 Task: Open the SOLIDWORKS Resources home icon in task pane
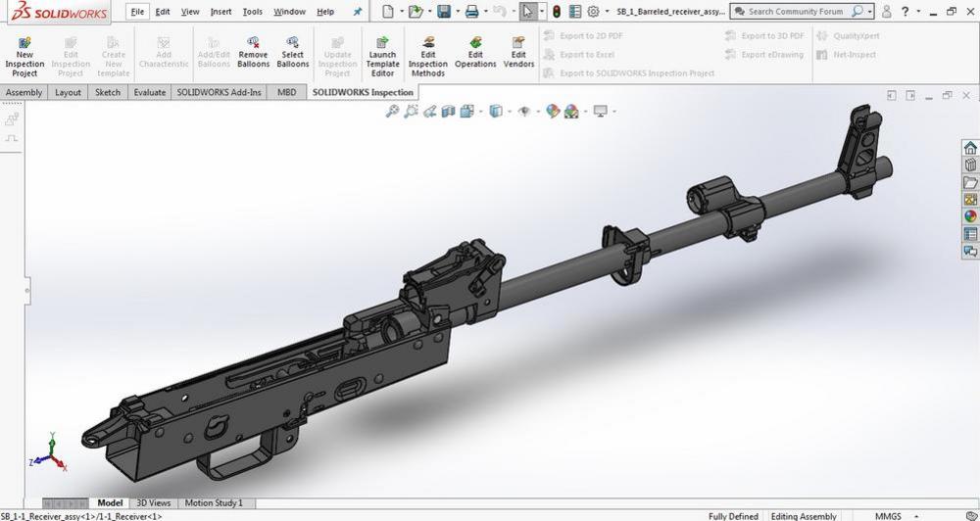coord(970,148)
